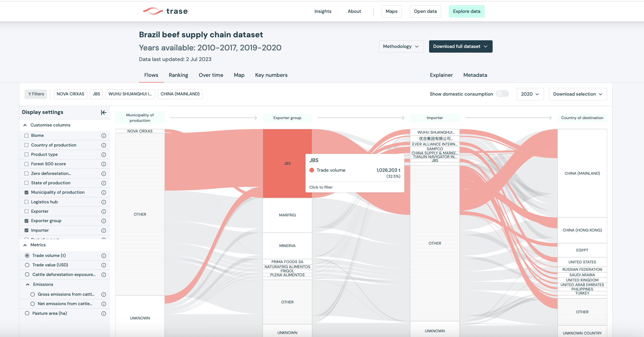This screenshot has width=644, height=337.
Task: Click CHINA (HONG KONG) destination node
Action: coord(582,230)
